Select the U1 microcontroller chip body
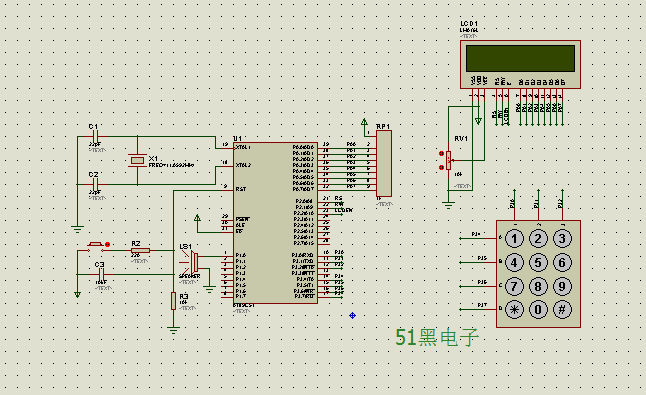Screen dimensions: 646x395 coord(275,223)
